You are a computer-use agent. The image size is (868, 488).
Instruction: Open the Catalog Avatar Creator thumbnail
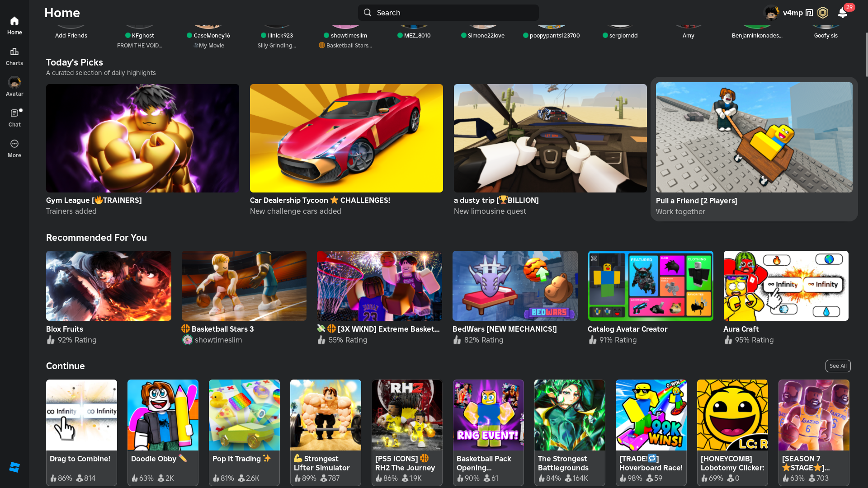(x=650, y=286)
